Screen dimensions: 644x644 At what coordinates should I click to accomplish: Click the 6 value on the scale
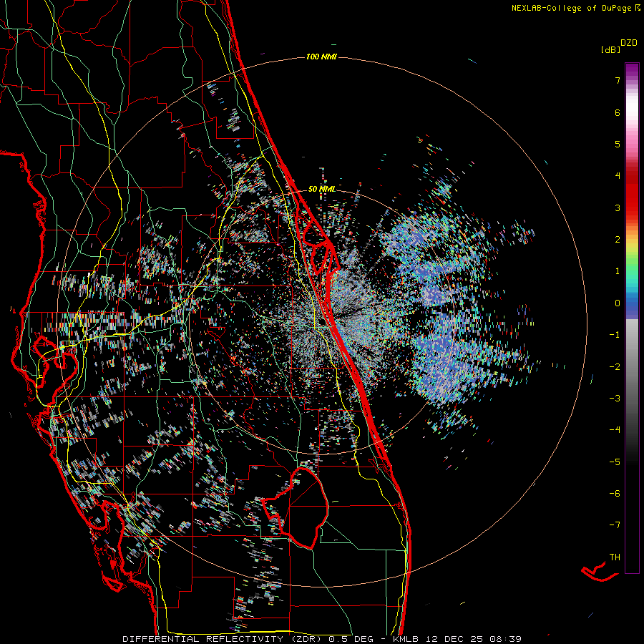click(x=618, y=112)
